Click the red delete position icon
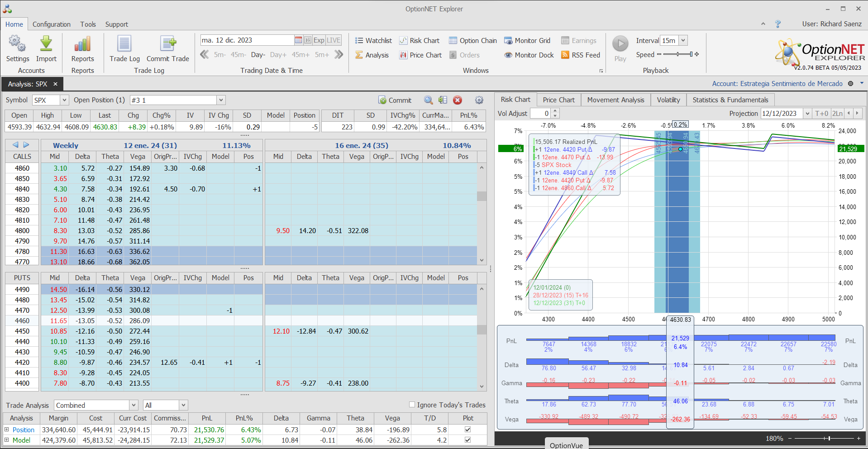This screenshot has width=868, height=449. pos(458,100)
